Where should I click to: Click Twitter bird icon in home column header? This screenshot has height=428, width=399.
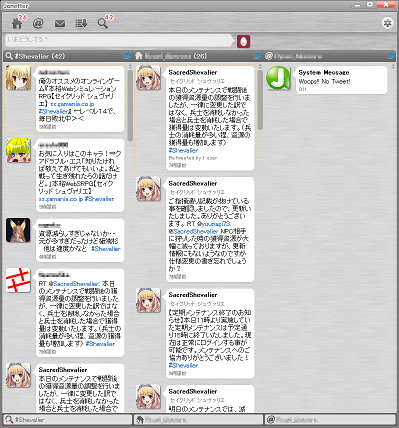pyautogui.click(x=257, y=56)
